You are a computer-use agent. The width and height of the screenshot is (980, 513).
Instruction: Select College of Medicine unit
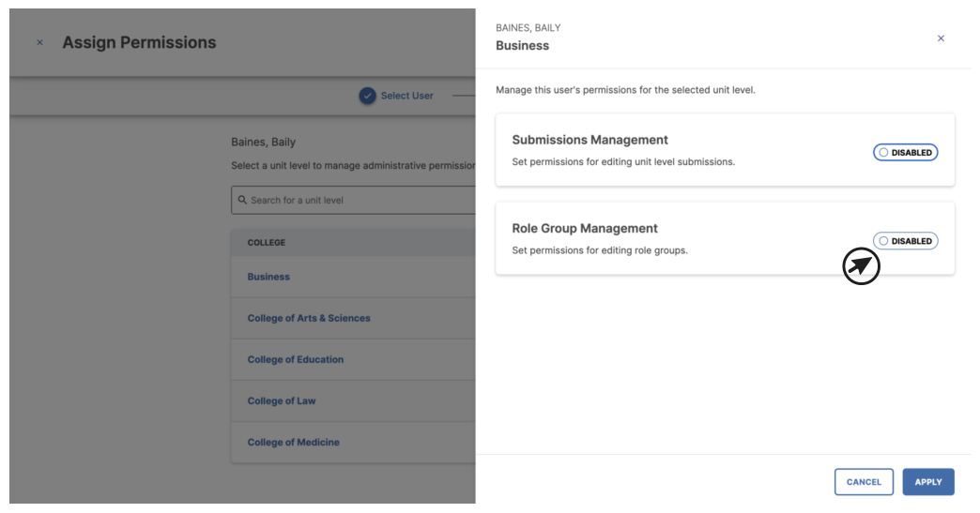point(293,442)
